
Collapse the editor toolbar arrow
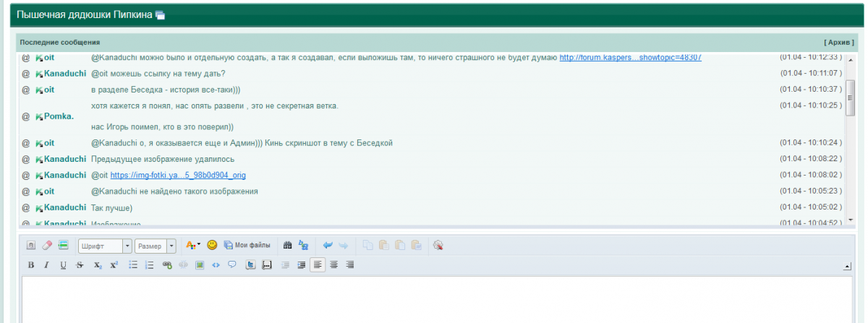847,267
